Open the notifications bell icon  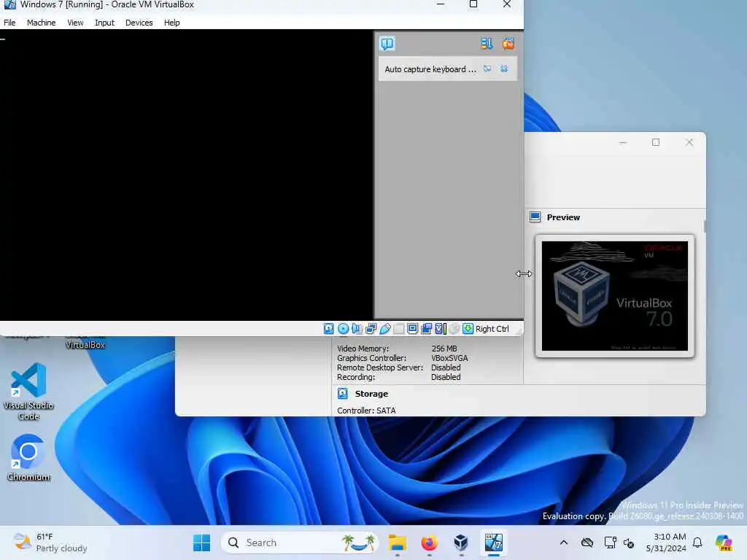pos(697,542)
